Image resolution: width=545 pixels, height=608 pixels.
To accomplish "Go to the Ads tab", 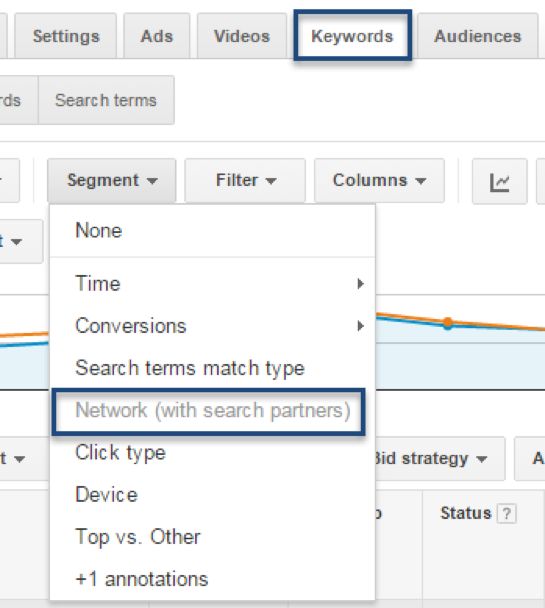I will click(157, 36).
